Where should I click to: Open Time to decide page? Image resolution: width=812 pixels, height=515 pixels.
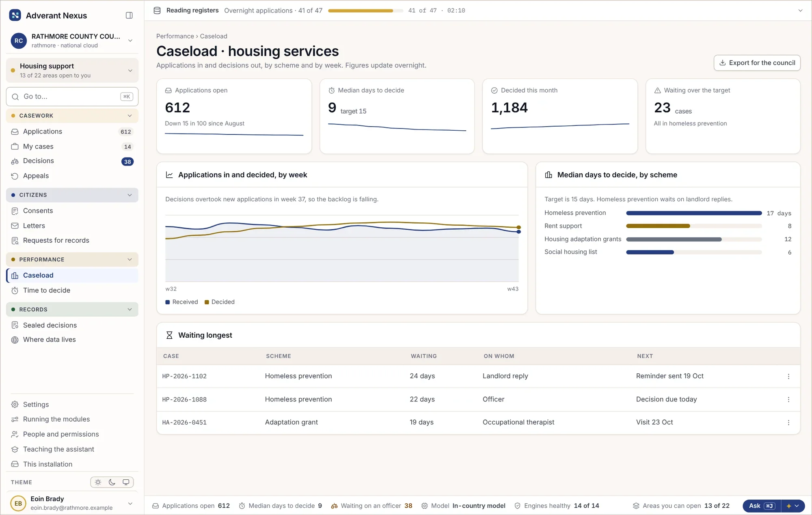click(x=72, y=290)
